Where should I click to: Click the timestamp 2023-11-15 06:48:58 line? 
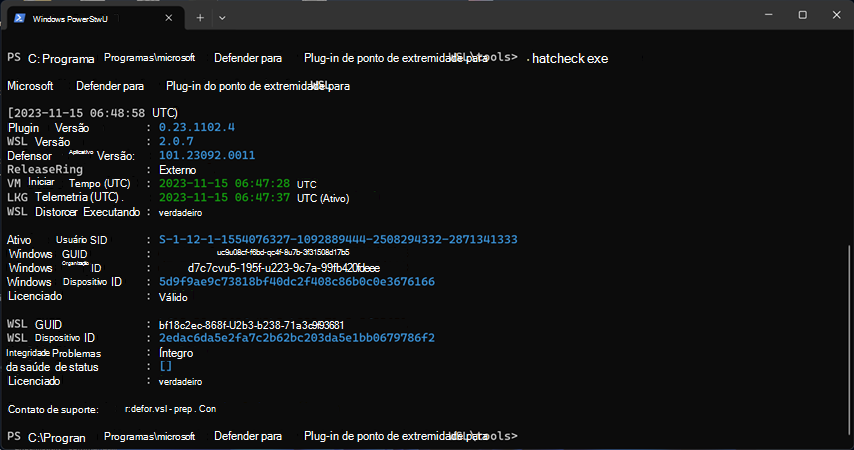(93, 113)
